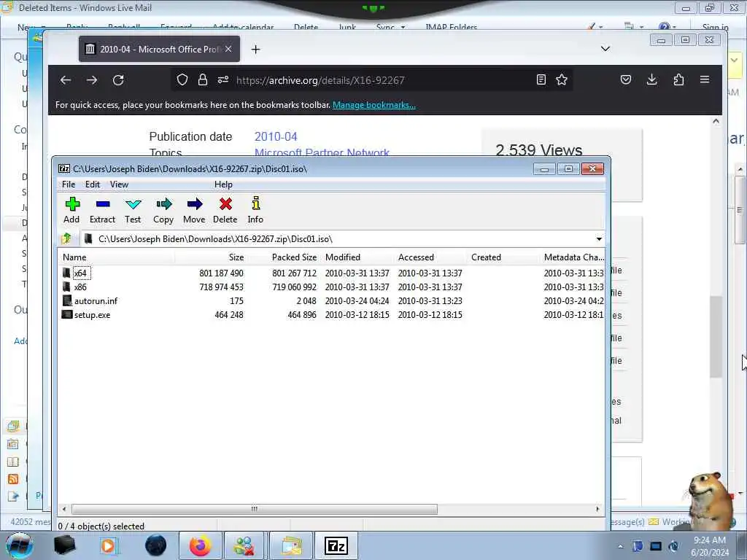Open the 2010-04 publication date link
Image resolution: width=747 pixels, height=560 pixels.
[x=276, y=136]
